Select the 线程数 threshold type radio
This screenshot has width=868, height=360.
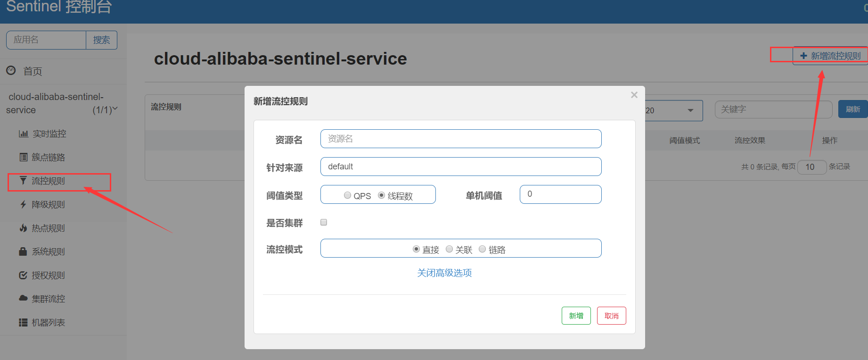(x=382, y=195)
